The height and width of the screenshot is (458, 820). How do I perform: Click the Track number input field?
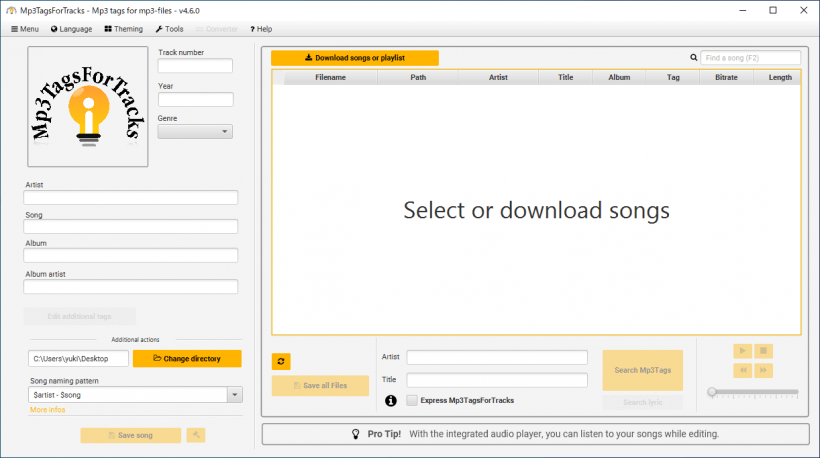195,66
